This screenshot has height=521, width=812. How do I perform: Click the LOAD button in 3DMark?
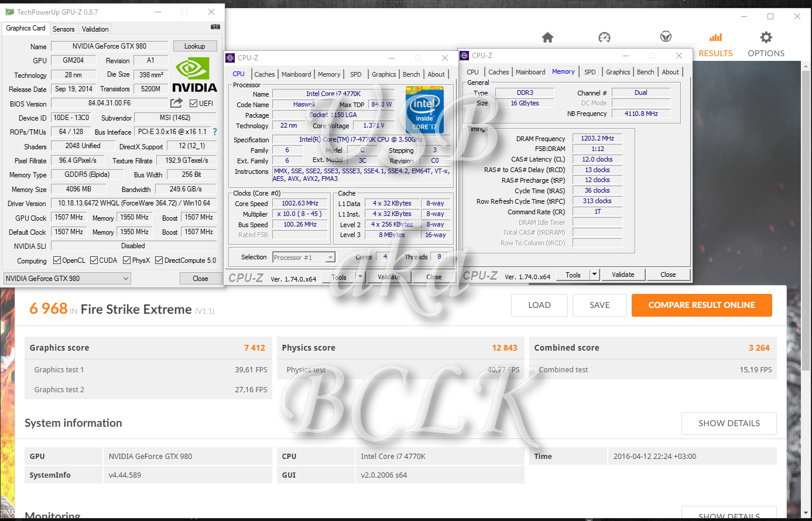click(539, 305)
